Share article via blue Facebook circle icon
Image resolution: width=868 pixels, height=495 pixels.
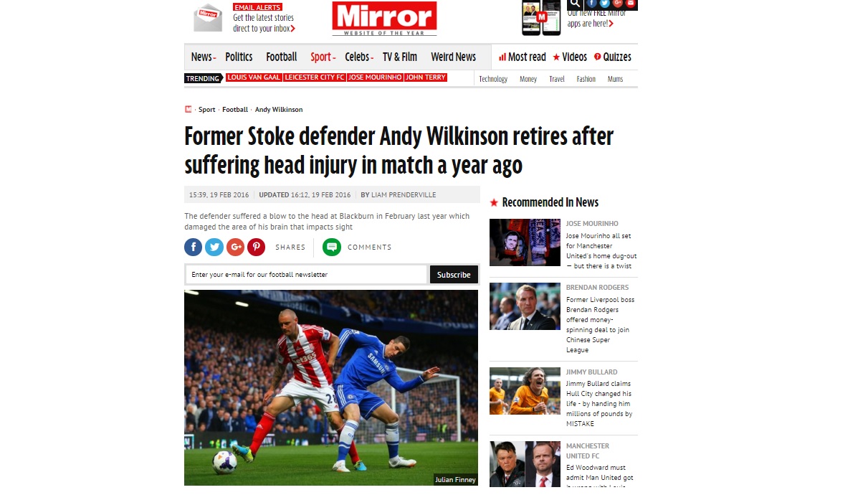pyautogui.click(x=194, y=247)
